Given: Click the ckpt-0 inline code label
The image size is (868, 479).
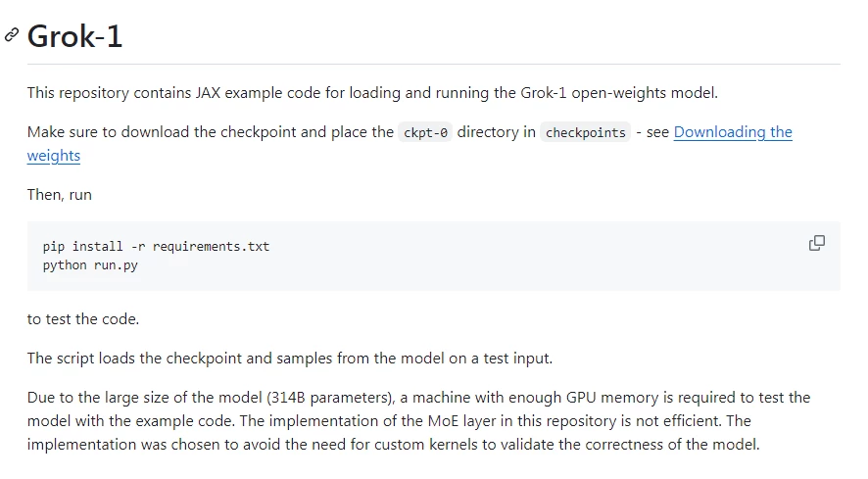Looking at the screenshot, I should (425, 132).
